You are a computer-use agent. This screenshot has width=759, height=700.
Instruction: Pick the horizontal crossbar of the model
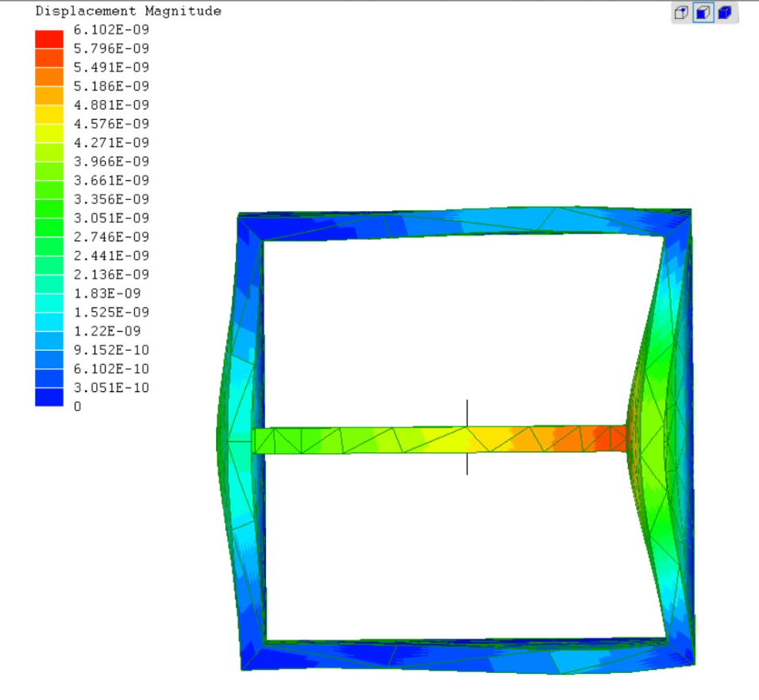point(440,440)
